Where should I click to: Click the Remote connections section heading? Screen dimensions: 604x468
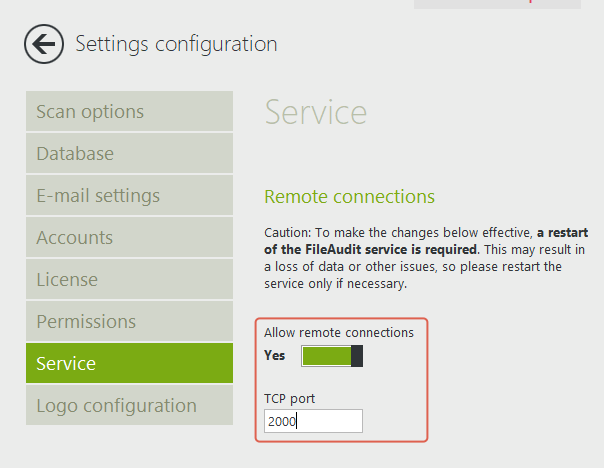point(349,196)
